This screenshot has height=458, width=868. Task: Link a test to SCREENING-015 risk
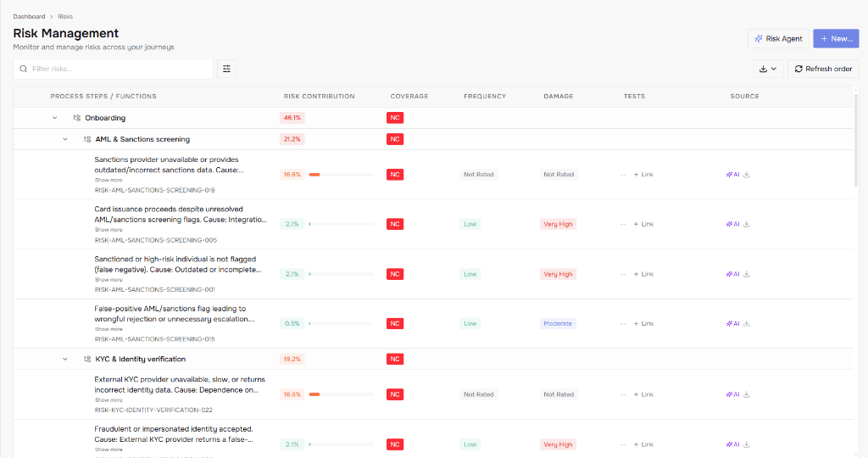click(643, 323)
